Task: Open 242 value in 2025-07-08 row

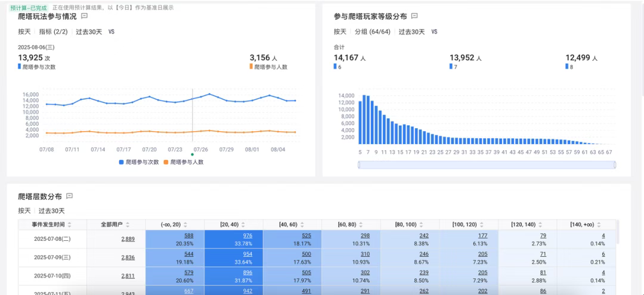Action: click(424, 235)
